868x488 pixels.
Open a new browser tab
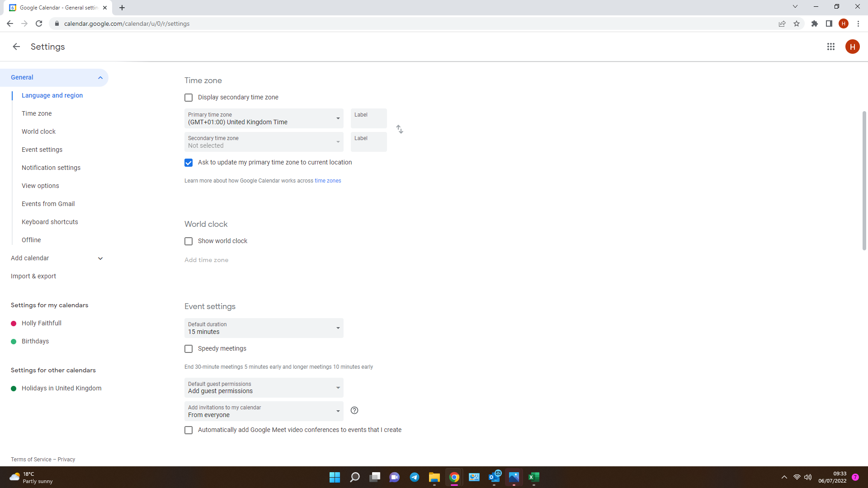pos(122,8)
